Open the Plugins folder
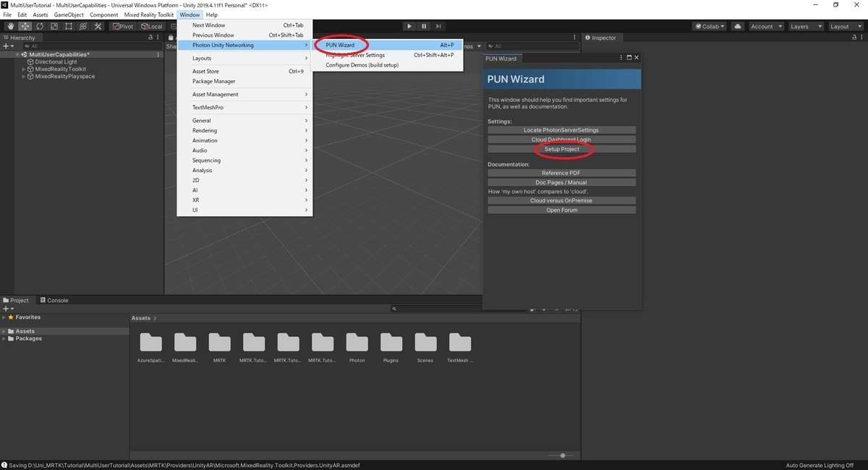 point(391,347)
